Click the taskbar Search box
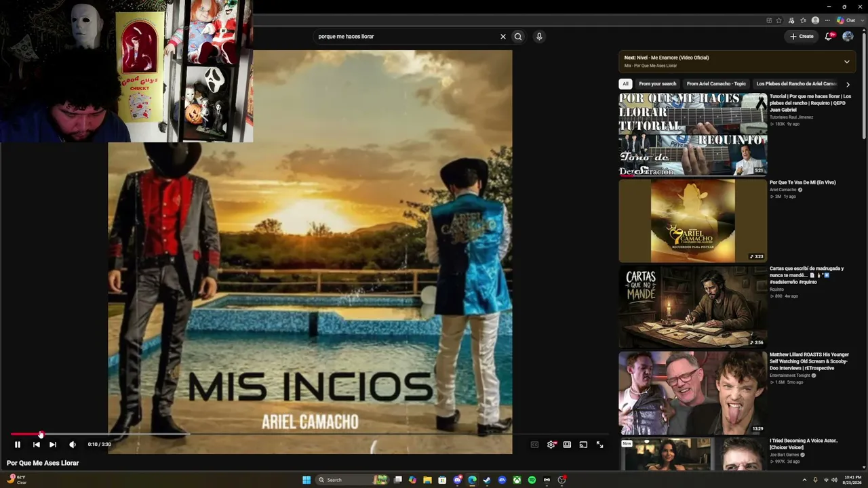This screenshot has height=488, width=868. (353, 480)
